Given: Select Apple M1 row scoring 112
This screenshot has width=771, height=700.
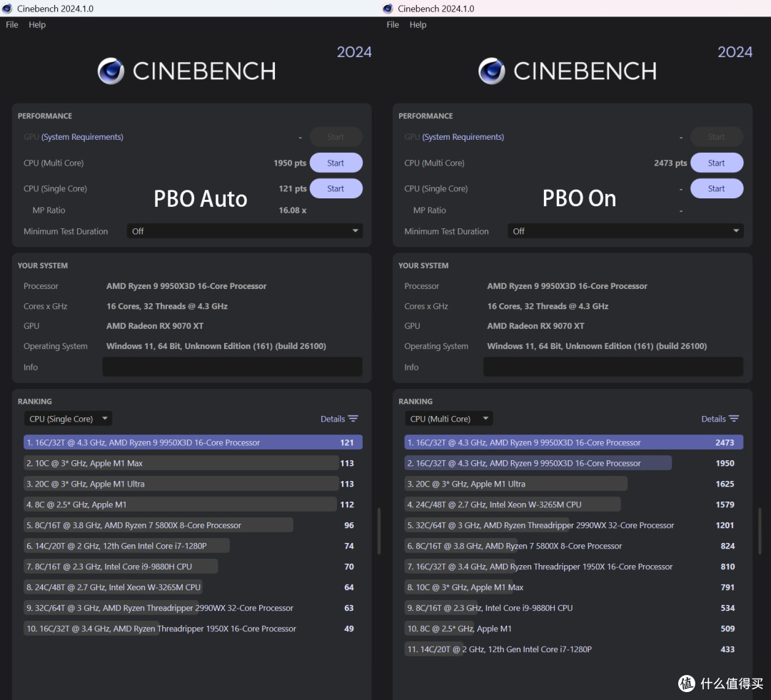Looking at the screenshot, I should point(193,504).
